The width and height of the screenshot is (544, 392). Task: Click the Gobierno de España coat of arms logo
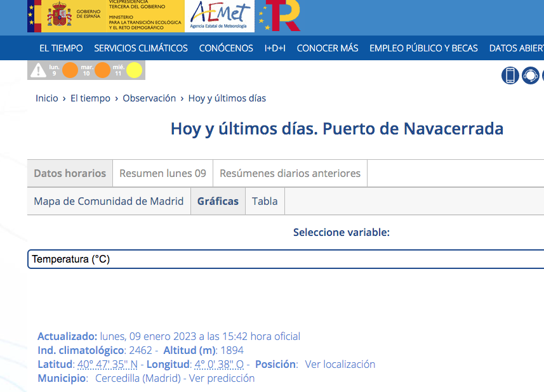[x=60, y=16]
